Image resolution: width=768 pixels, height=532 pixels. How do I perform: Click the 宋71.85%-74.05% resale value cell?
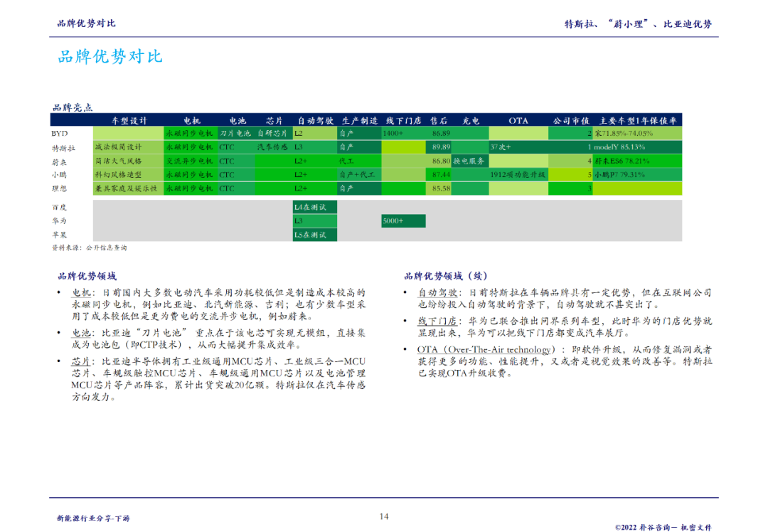pos(637,133)
